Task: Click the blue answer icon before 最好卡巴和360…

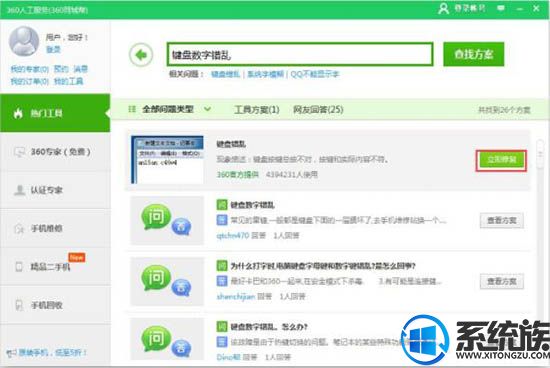Action: point(222,281)
